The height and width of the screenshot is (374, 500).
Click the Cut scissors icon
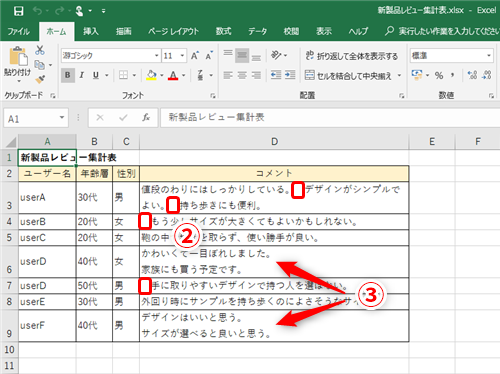tap(40, 50)
